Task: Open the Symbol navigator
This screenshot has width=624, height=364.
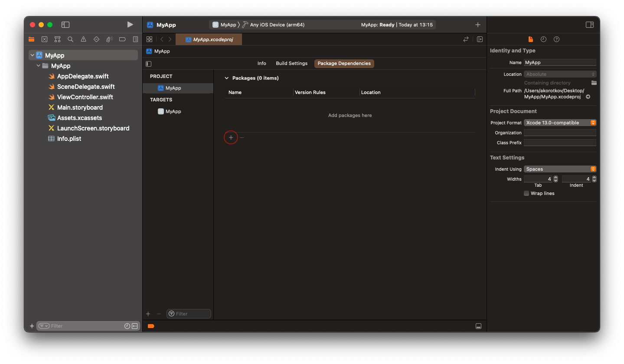Action: pos(57,39)
